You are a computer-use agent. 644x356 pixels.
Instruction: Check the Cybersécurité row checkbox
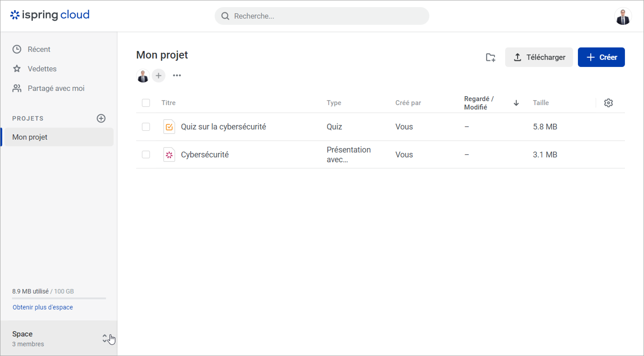point(146,155)
